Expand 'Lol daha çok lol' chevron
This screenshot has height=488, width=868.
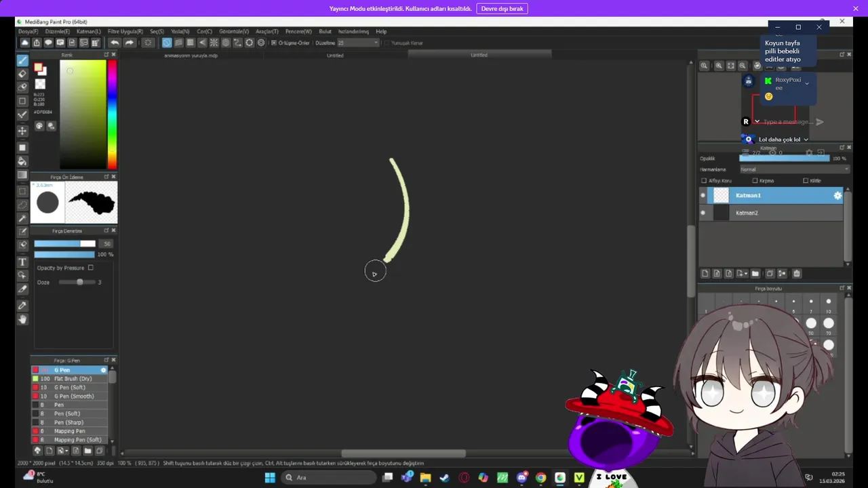(x=806, y=140)
